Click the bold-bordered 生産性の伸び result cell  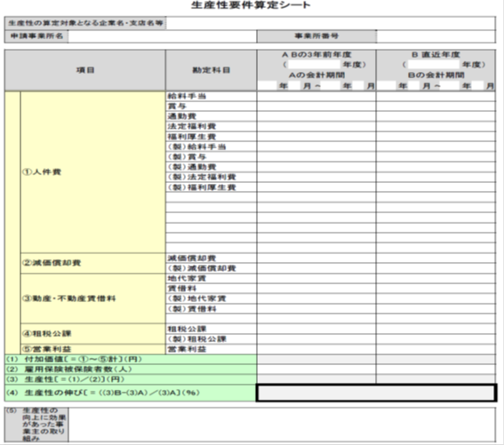pyautogui.click(x=376, y=393)
